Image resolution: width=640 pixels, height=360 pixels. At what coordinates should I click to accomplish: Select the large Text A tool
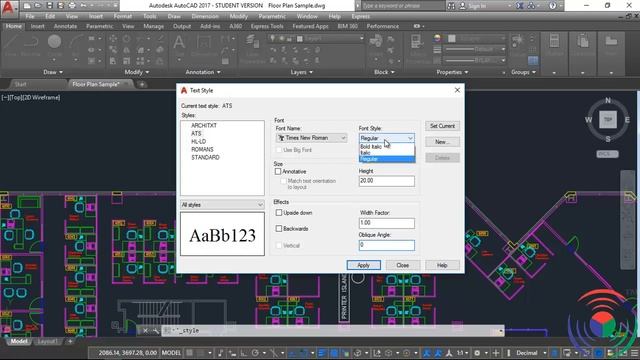click(179, 44)
